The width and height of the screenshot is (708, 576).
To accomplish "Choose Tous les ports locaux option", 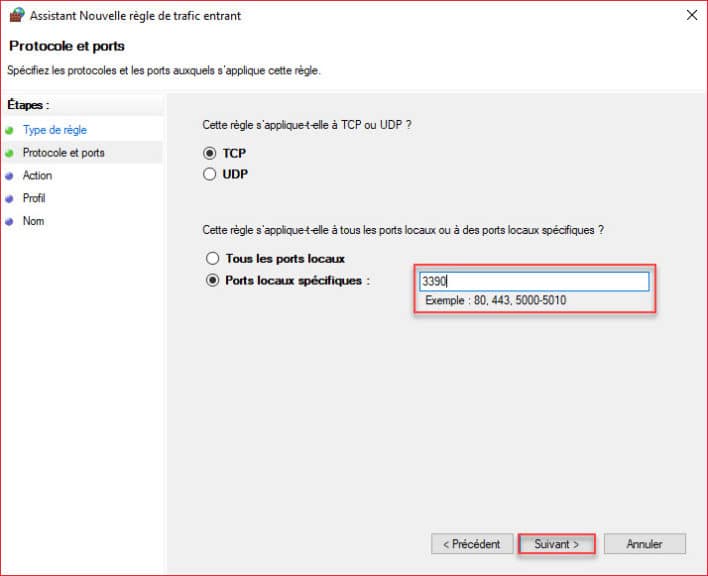I will tap(212, 259).
